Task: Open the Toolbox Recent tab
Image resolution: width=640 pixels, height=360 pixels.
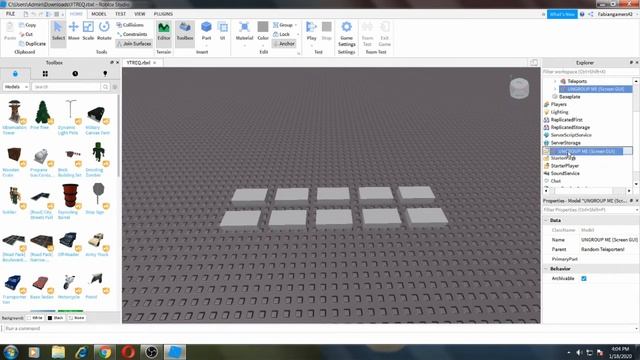Action: 75,74
